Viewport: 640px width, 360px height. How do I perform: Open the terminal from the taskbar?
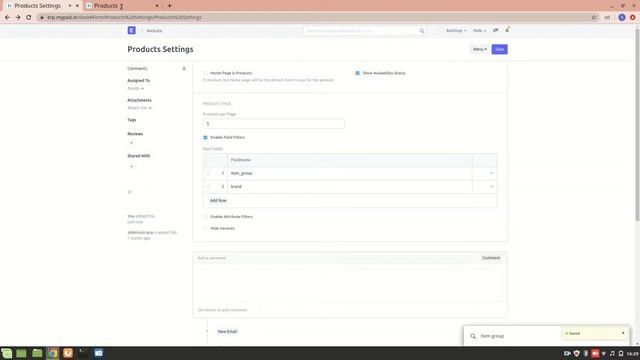pos(83,353)
